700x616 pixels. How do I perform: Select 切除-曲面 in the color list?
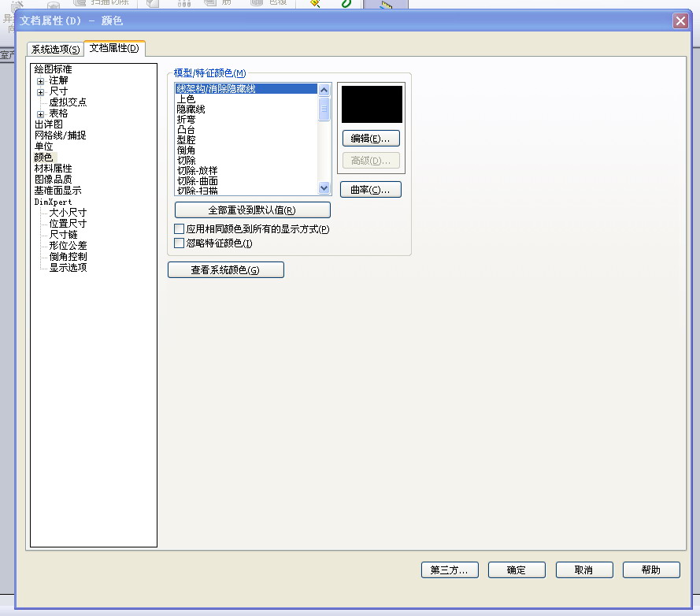pyautogui.click(x=246, y=181)
